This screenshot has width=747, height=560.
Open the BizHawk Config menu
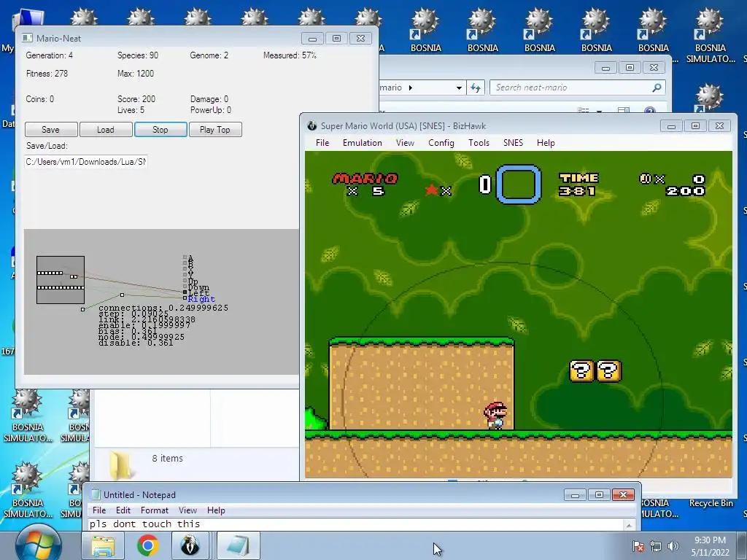tap(441, 143)
